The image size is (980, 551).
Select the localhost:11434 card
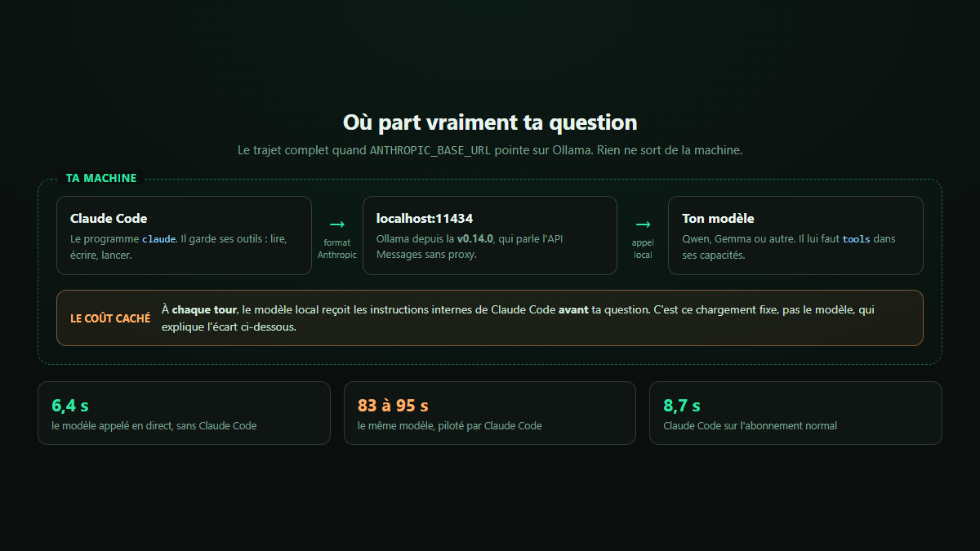point(490,235)
